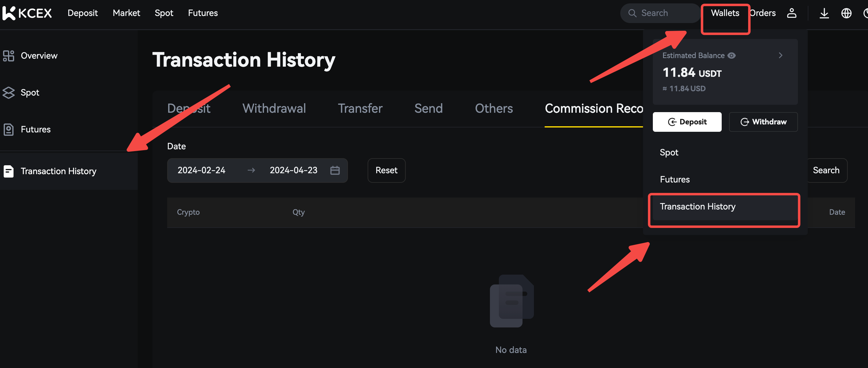Viewport: 868px width, 368px height.
Task: Open the Wallets dropdown menu
Action: (x=725, y=13)
